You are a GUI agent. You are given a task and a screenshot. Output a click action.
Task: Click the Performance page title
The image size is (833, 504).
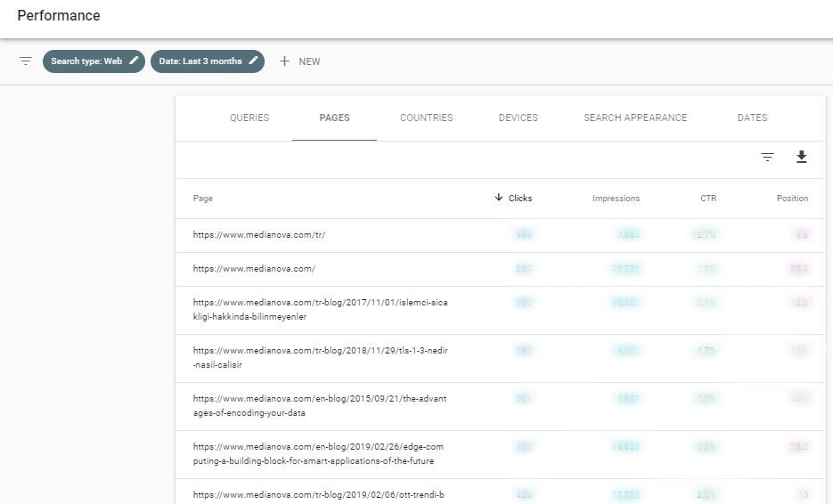(x=59, y=15)
